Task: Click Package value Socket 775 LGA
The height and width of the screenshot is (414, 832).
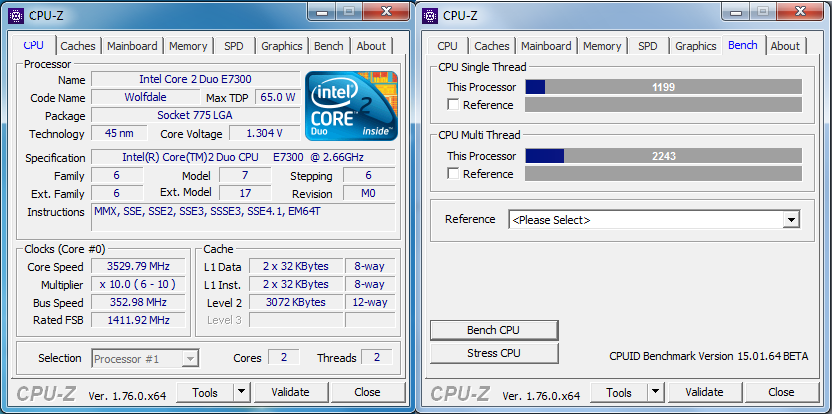Action: (x=195, y=115)
